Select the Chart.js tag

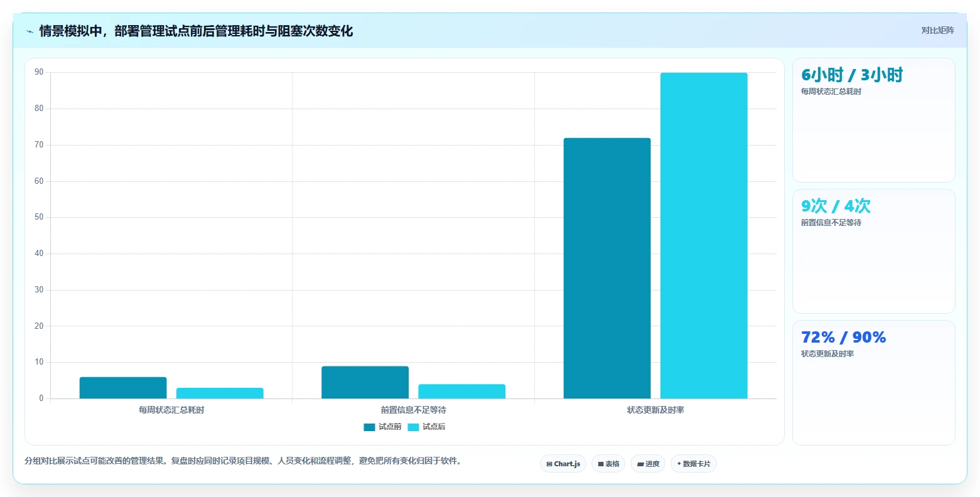pyautogui.click(x=563, y=464)
